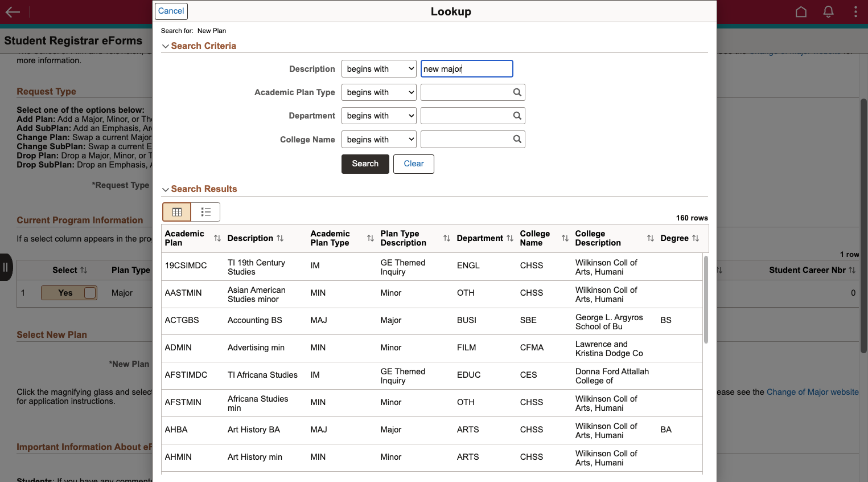
Task: Select the ACTGBS Accounting BS row
Action: click(x=432, y=321)
